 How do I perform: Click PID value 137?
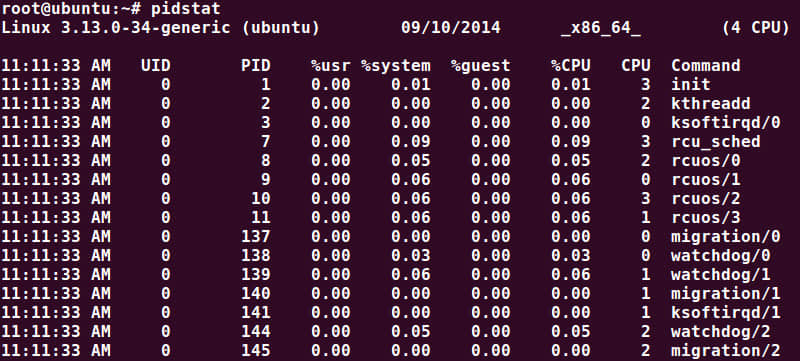(x=256, y=237)
